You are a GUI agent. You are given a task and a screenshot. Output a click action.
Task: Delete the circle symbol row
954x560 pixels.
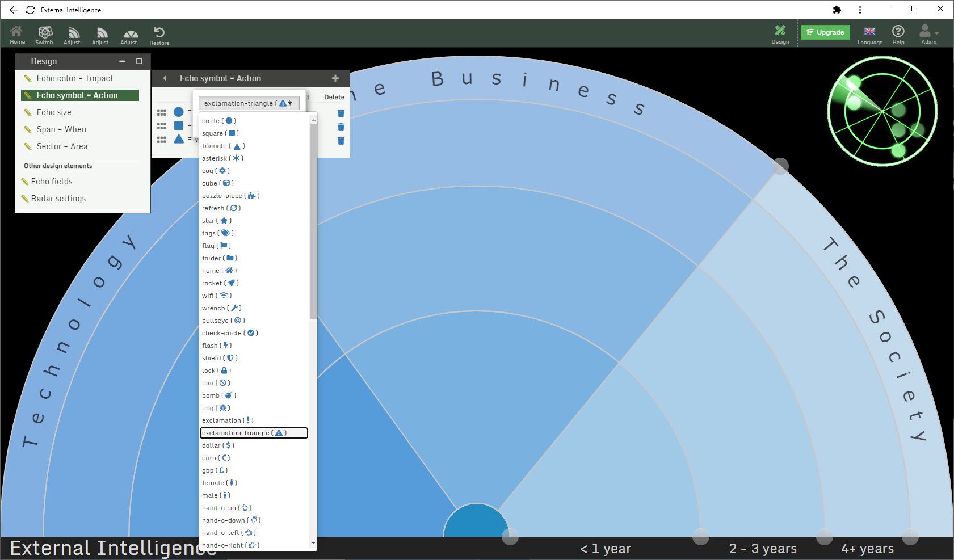click(341, 113)
